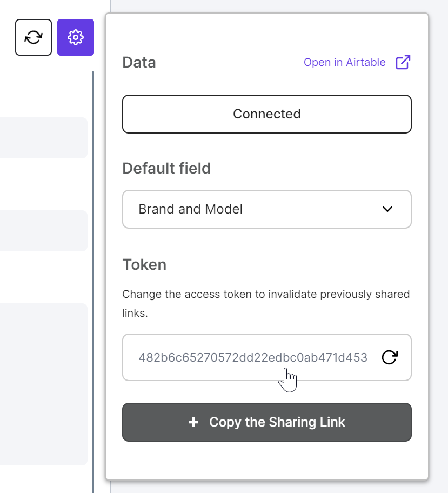Regenerate the access token with circular arrow
448x493 pixels.
(390, 357)
